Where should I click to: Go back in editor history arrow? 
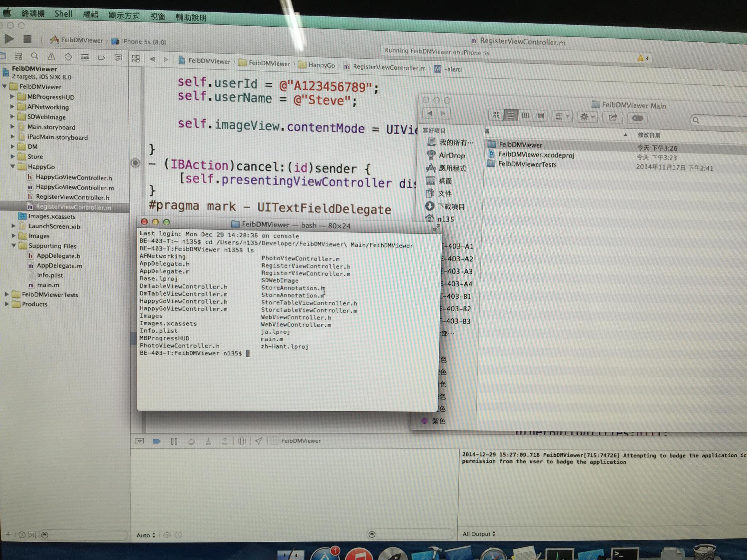pyautogui.click(x=152, y=59)
